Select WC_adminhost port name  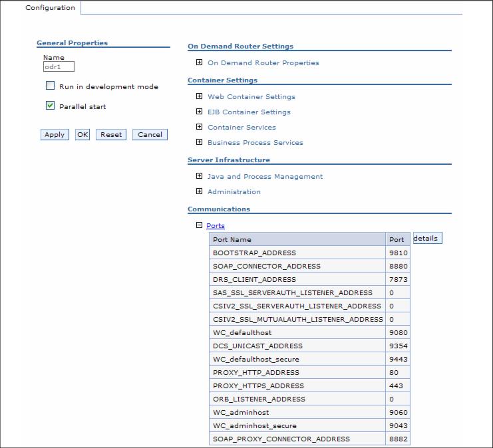tap(241, 412)
